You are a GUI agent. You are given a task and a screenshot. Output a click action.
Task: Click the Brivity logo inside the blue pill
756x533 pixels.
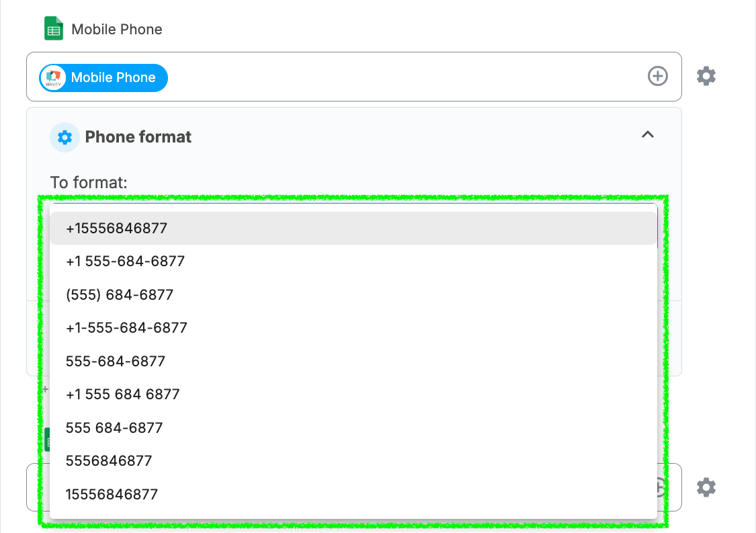(53, 78)
